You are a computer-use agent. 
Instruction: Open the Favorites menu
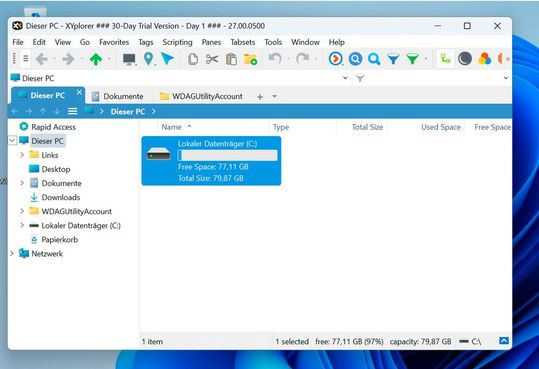coord(114,42)
